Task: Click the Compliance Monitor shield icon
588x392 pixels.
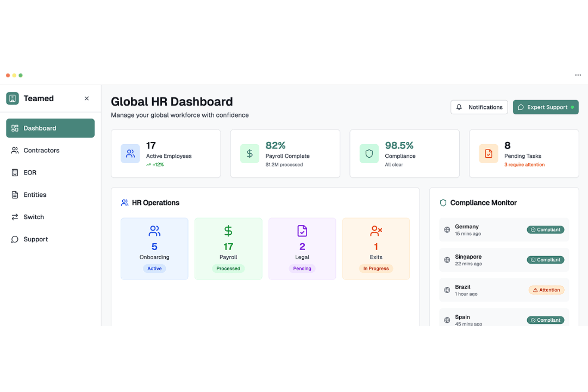Action: click(x=443, y=203)
